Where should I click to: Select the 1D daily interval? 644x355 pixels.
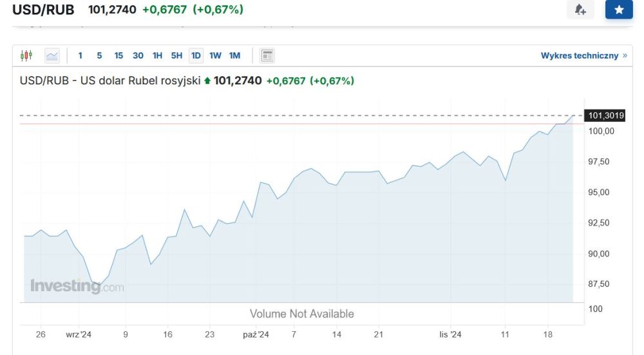(x=196, y=55)
